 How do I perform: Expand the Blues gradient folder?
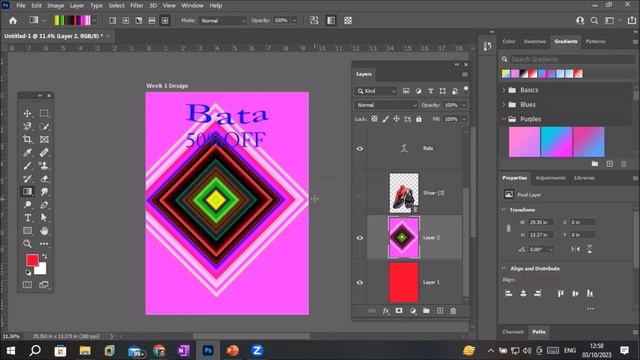point(504,104)
